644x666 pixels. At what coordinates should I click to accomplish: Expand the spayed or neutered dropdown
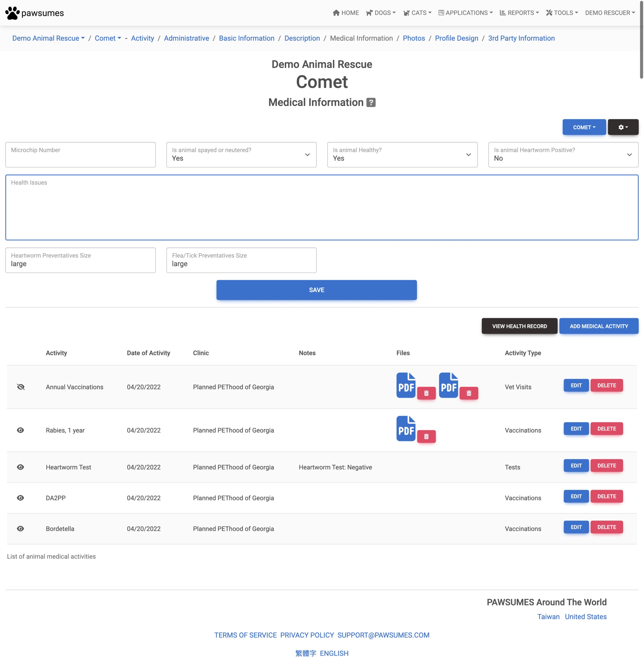click(x=241, y=155)
